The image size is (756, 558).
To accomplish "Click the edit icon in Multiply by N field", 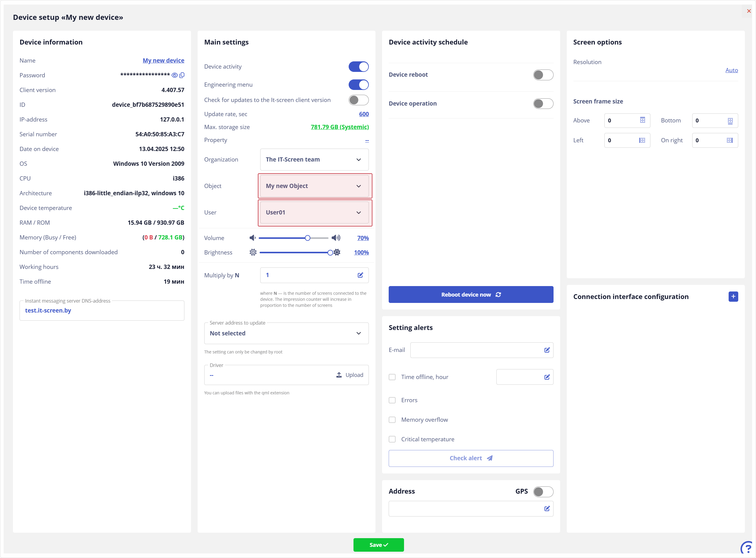I will [360, 275].
